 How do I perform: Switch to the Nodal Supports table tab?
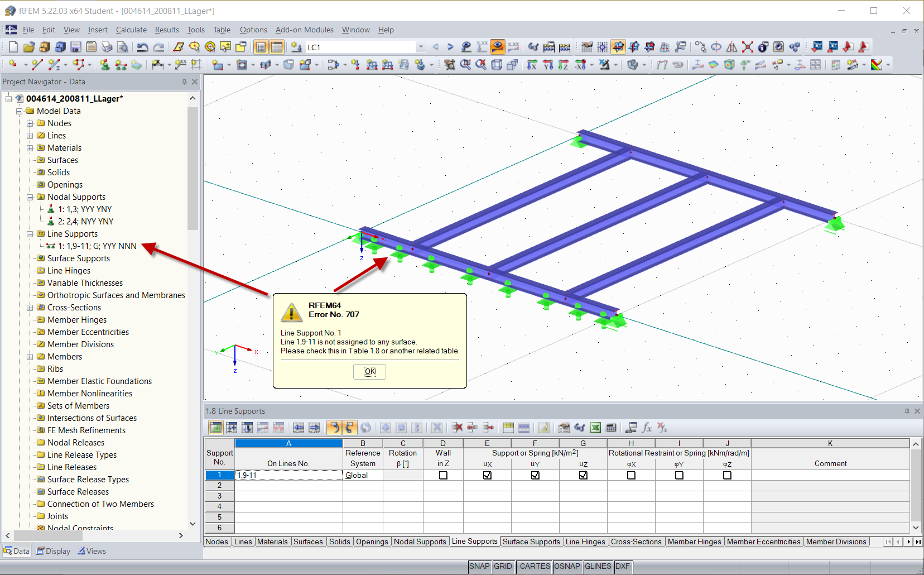point(420,542)
